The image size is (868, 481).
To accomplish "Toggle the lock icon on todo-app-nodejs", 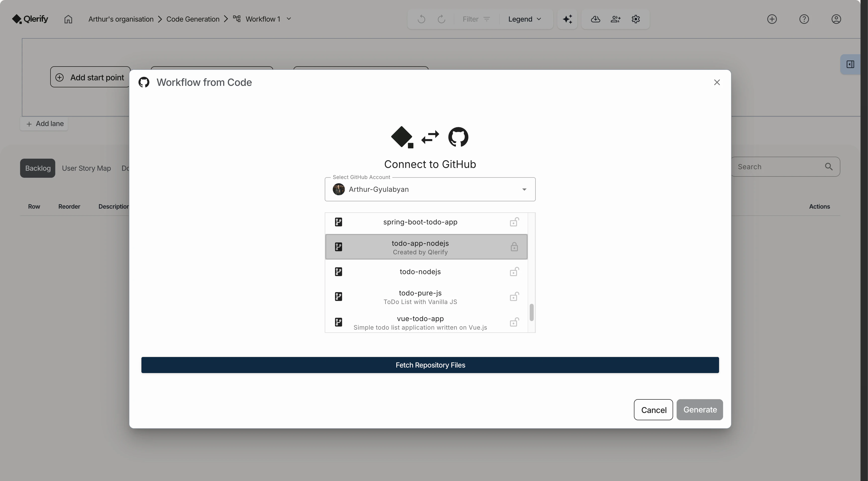I will [514, 247].
